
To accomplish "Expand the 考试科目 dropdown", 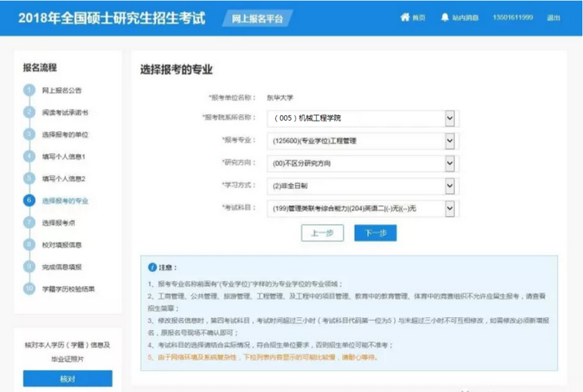I will (450, 208).
